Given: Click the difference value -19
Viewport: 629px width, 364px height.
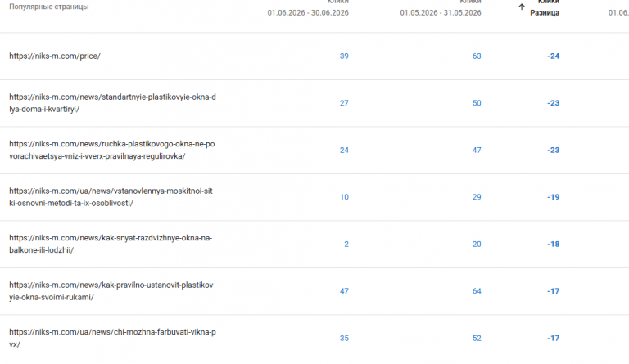Looking at the screenshot, I should pyautogui.click(x=553, y=197).
